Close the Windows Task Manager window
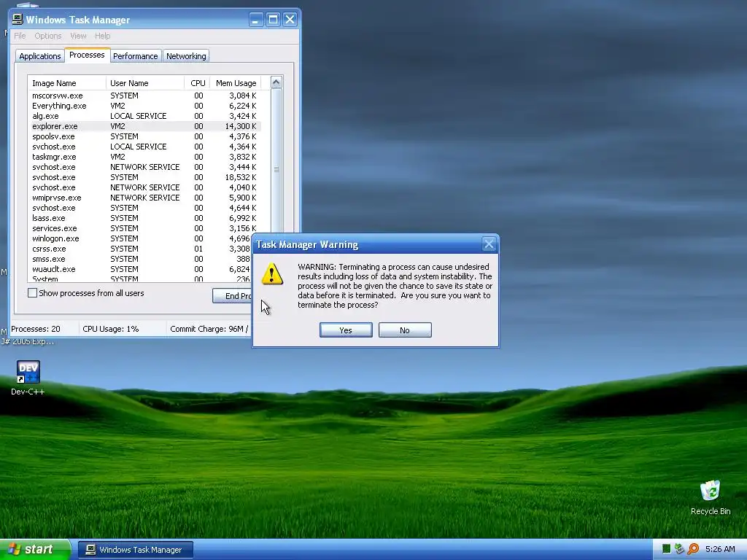Viewport: 747px width, 560px height. (290, 20)
